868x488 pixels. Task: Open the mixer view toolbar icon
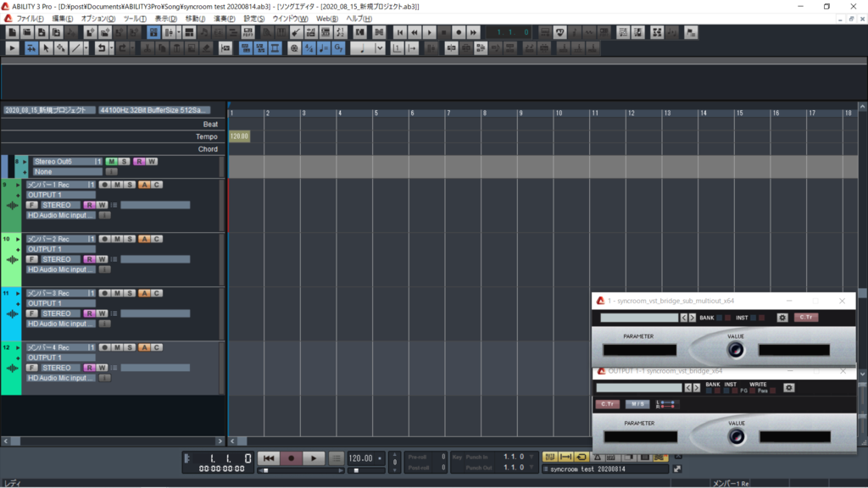coord(169,33)
